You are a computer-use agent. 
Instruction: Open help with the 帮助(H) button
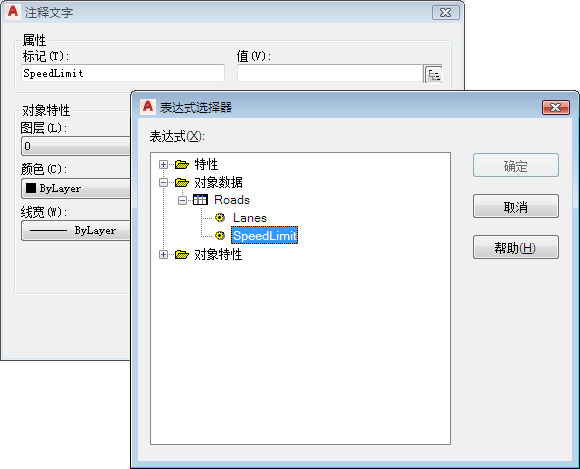coord(516,247)
